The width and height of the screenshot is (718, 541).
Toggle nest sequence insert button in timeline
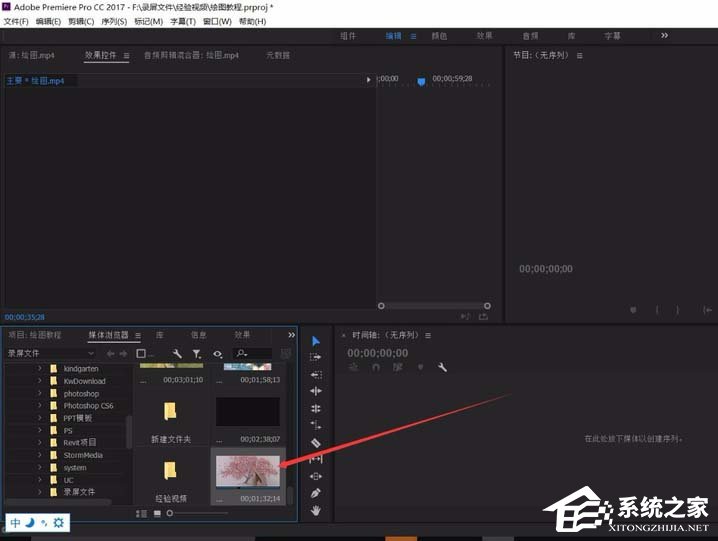pyautogui.click(x=354, y=367)
